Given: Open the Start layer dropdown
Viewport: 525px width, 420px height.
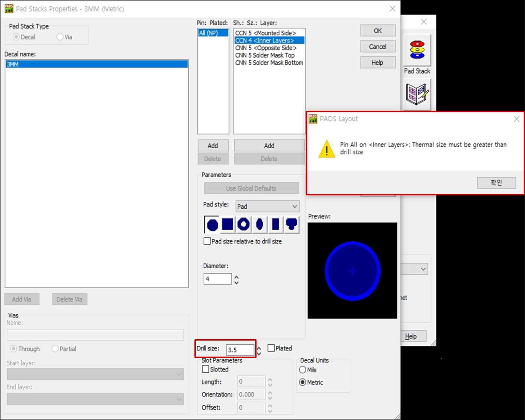Looking at the screenshot, I should click(x=95, y=374).
